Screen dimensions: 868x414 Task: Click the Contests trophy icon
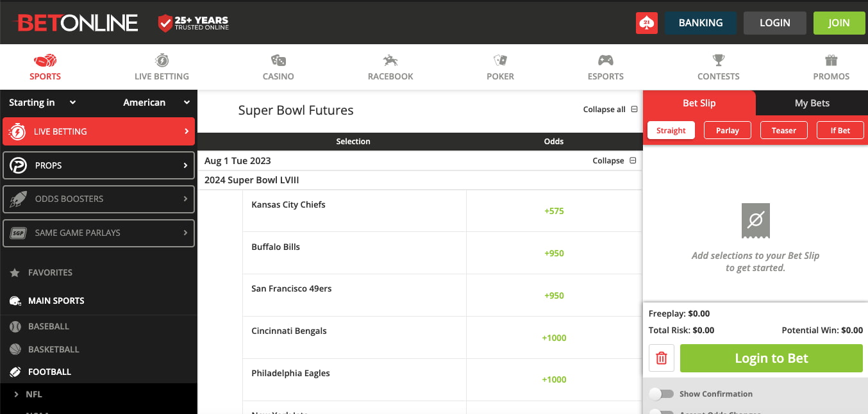[x=718, y=60]
